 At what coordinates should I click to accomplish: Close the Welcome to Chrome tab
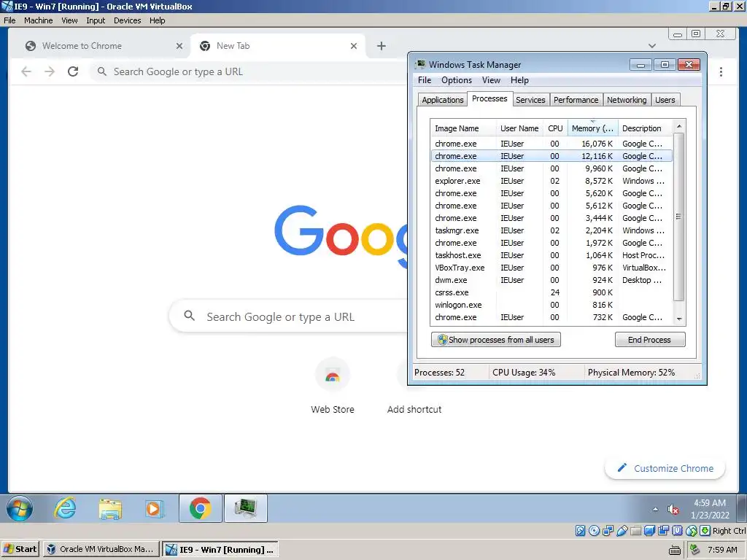179,46
